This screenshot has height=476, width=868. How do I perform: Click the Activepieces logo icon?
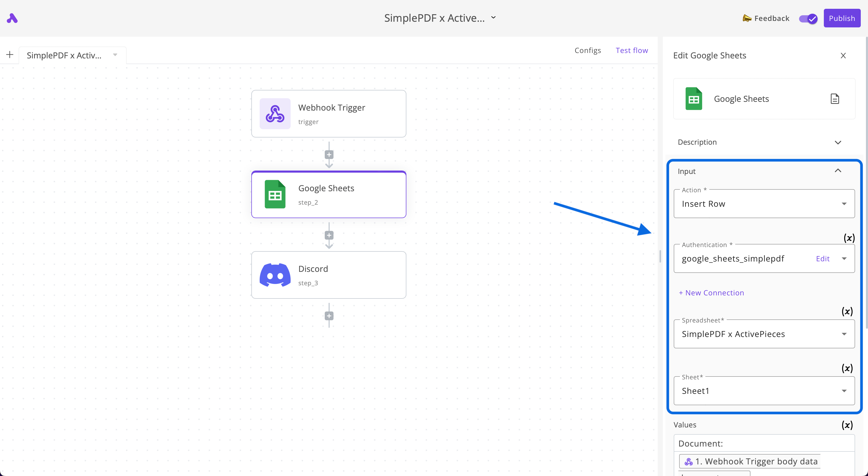pos(12,18)
